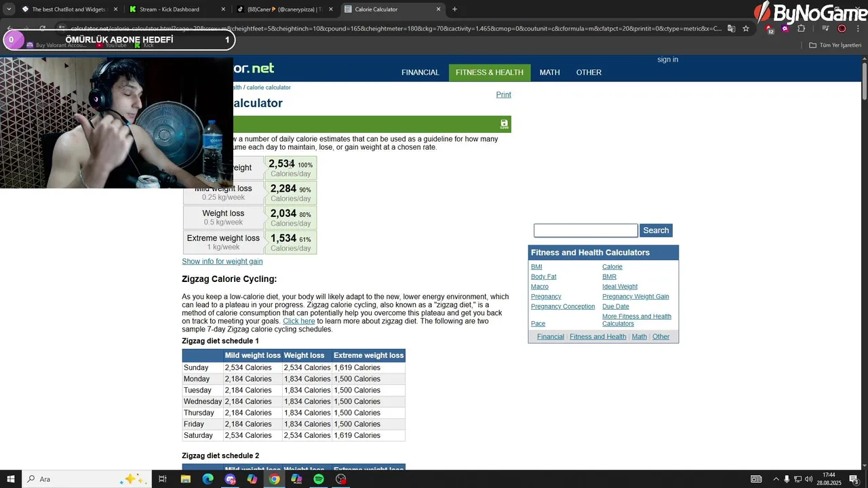
Task: Open the notification center icon
Action: [x=854, y=479]
